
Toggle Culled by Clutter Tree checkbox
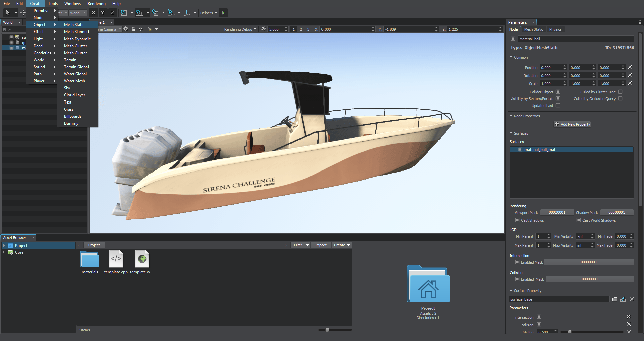[620, 92]
